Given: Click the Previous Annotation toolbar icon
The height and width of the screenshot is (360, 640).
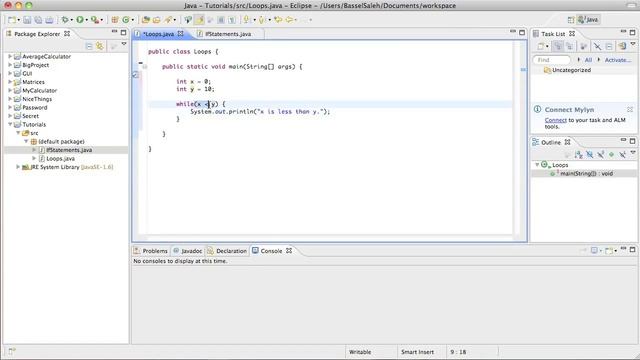Looking at the screenshot, I should coord(262,20).
